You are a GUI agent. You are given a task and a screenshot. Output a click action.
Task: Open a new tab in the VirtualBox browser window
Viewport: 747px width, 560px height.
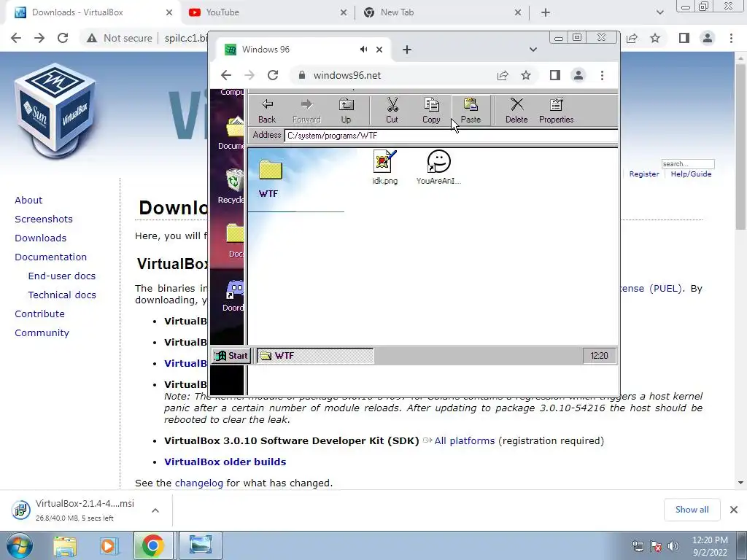(x=546, y=12)
